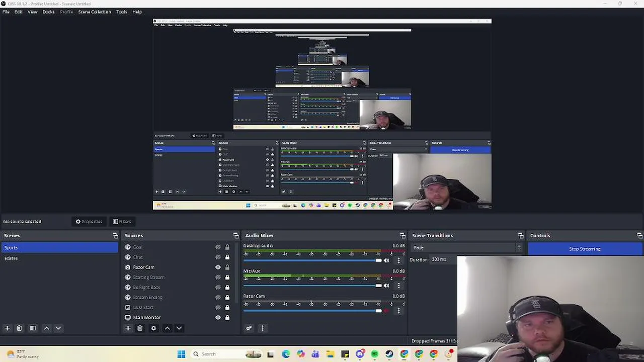This screenshot has height=362, width=644.
Task: Show the Starting Stream source
Action: coord(218,277)
